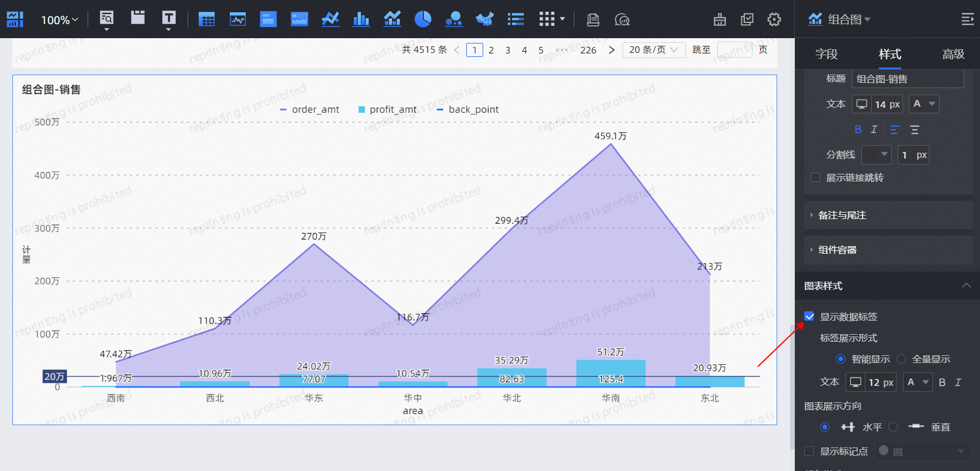Insert a pie chart from the toolbar
This screenshot has height=471, width=980.
423,19
